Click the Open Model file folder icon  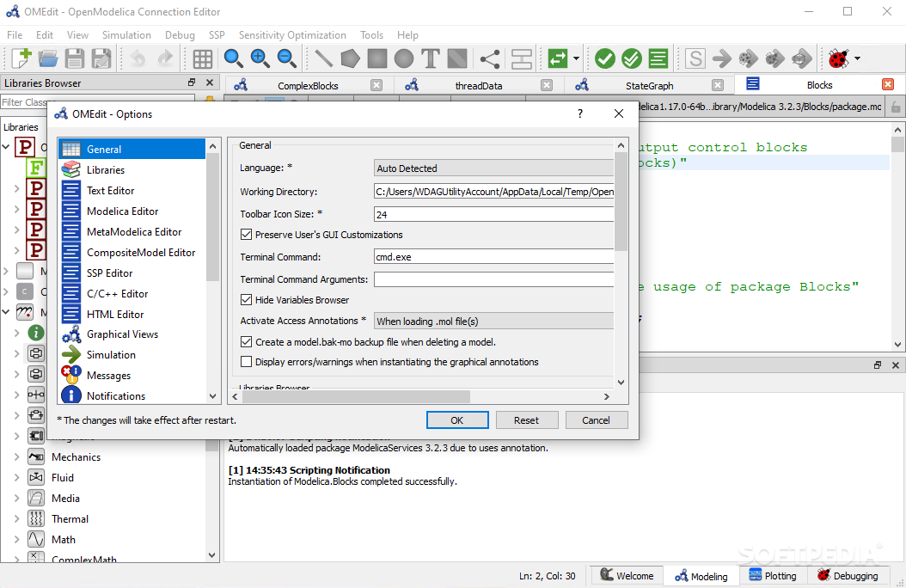48,58
